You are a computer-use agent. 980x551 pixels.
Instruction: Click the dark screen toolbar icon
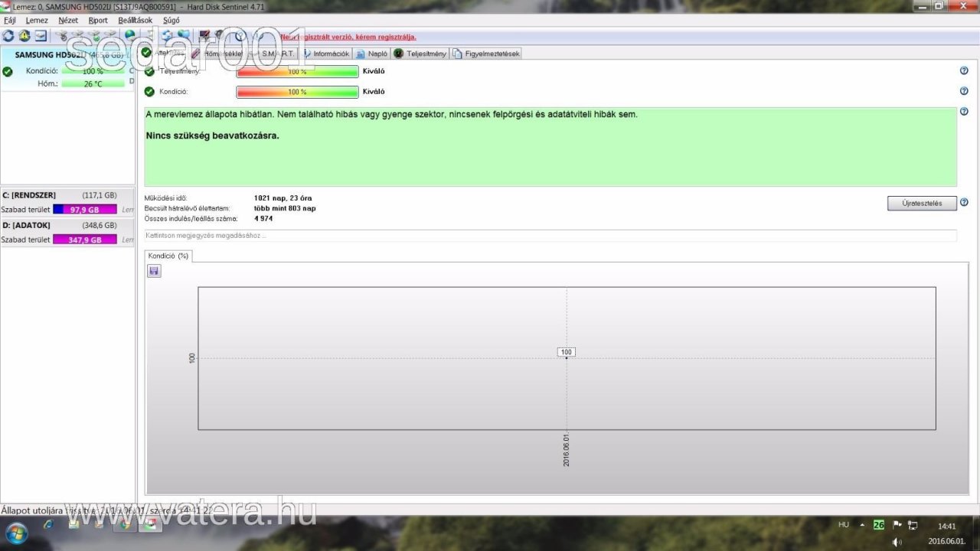point(204,35)
